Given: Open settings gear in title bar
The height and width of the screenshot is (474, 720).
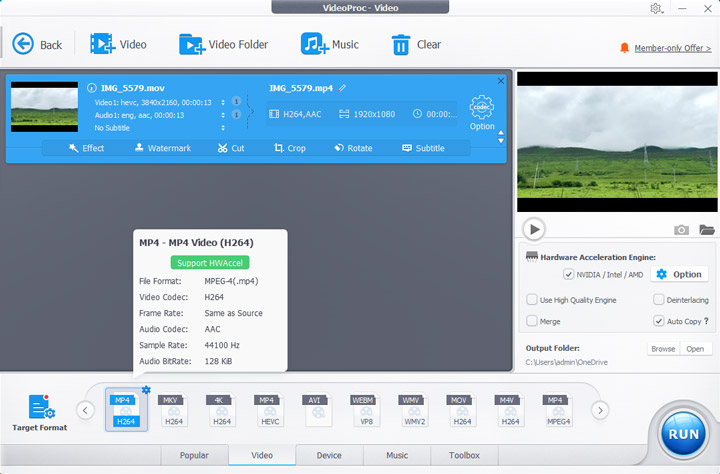Looking at the screenshot, I should tap(656, 8).
